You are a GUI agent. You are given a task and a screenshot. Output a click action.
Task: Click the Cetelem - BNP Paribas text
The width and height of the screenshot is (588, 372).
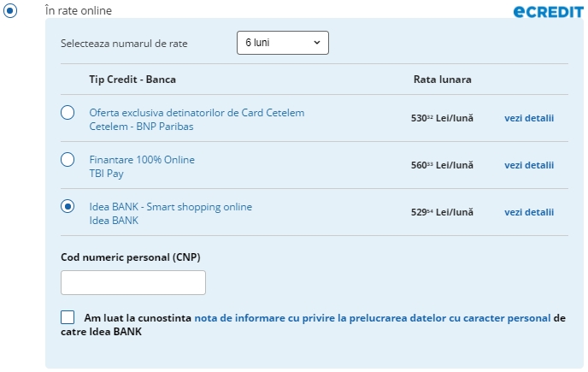tap(141, 127)
